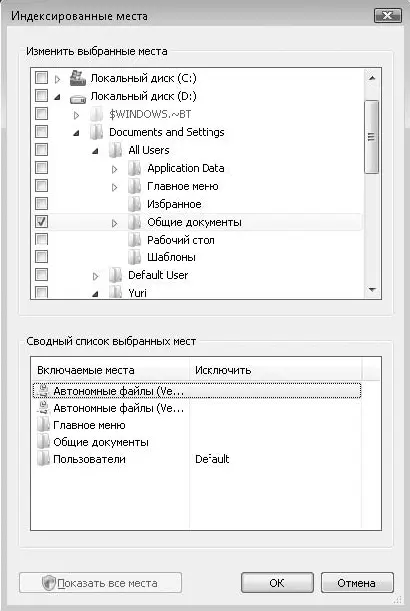
Task: Confirm with the OK button
Action: pos(277,583)
